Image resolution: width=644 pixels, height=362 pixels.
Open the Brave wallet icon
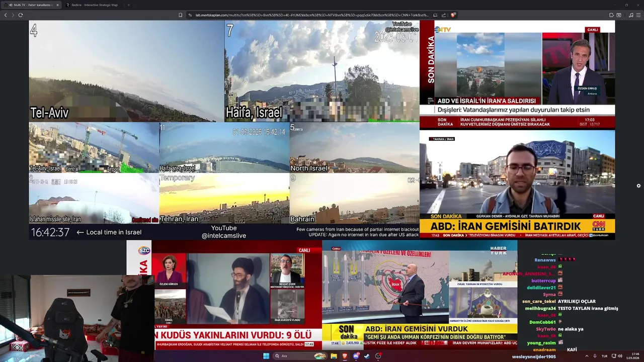619,15
